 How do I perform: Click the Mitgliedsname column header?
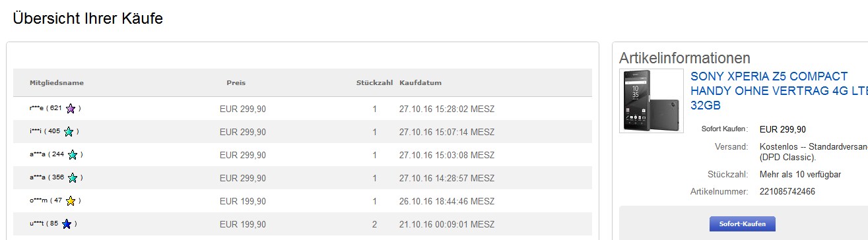[x=57, y=83]
